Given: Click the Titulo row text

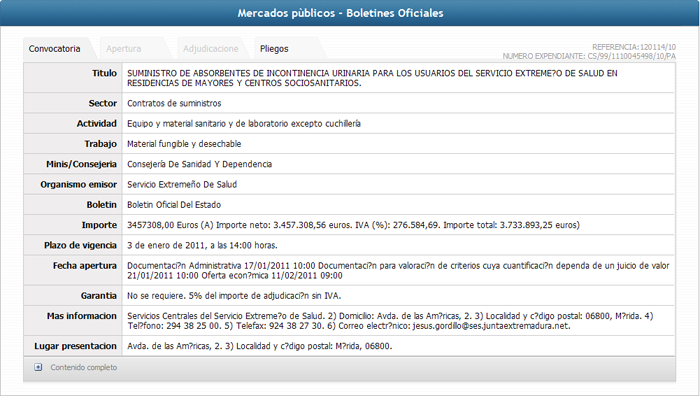Looking at the screenshot, I should click(372, 78).
